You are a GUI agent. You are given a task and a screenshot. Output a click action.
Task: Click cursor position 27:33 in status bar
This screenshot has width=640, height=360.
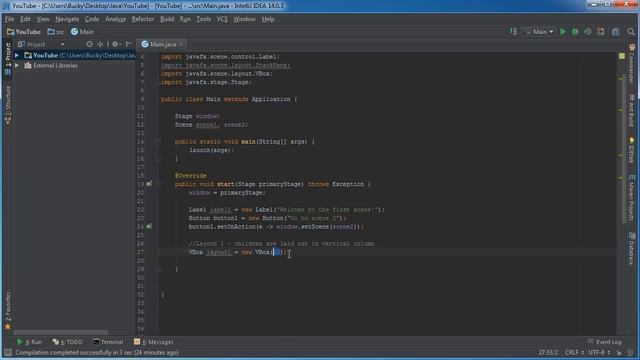(548, 352)
